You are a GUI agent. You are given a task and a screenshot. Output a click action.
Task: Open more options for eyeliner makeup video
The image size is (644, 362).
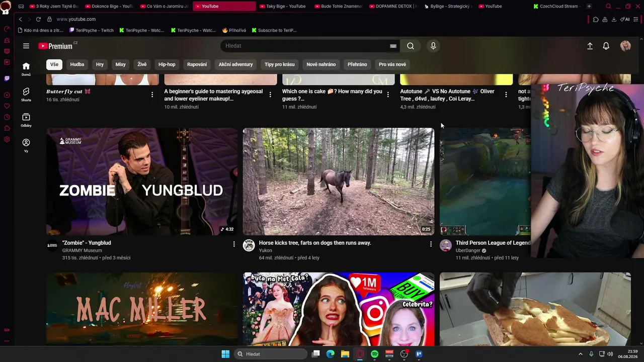270,94
